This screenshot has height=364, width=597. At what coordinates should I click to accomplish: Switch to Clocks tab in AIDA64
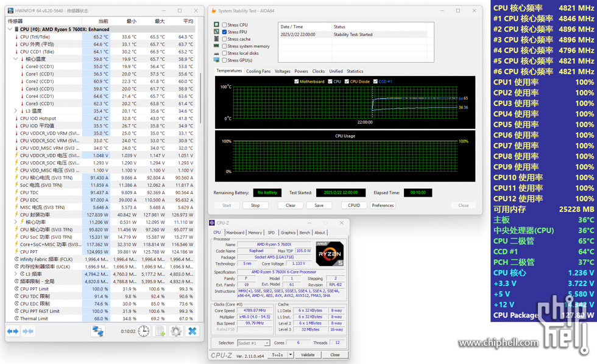point(318,71)
